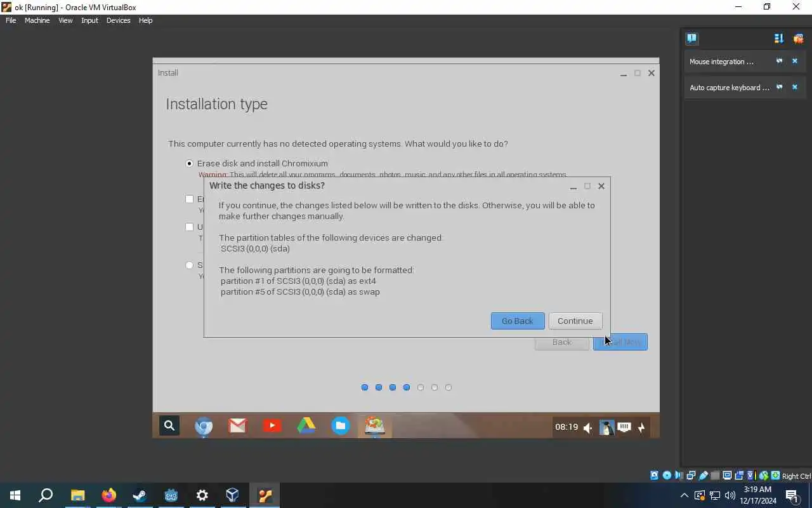Click Continue to write changes to disks
The height and width of the screenshot is (508, 812).
click(575, 321)
